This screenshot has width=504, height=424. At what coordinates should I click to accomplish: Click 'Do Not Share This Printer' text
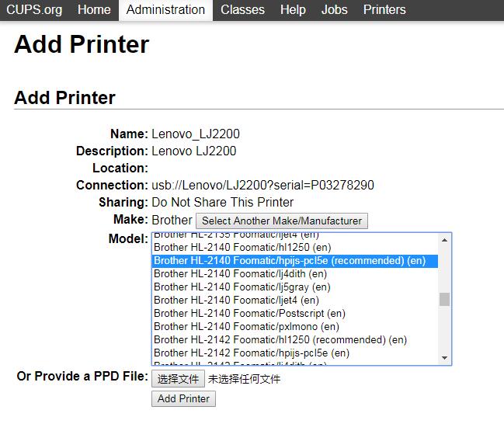tap(222, 203)
